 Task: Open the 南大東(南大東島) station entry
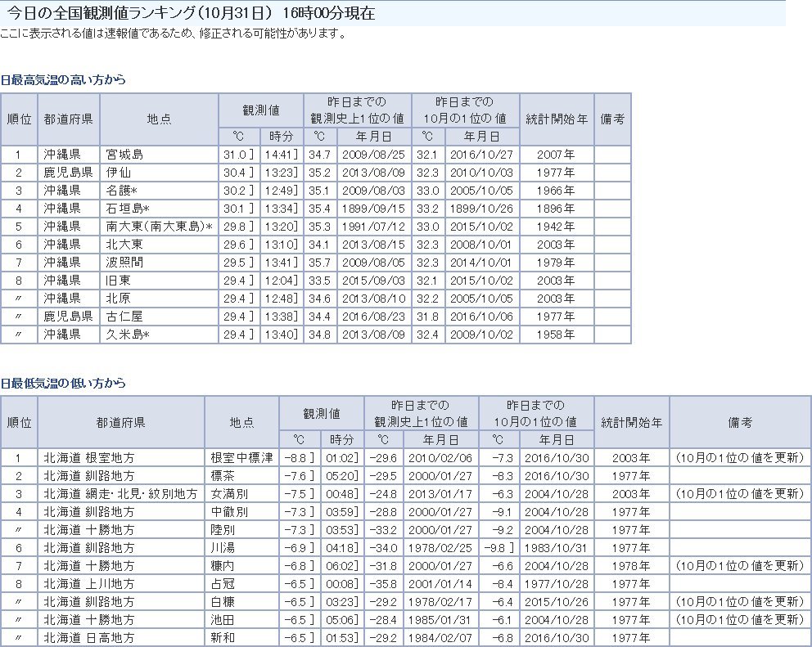coord(159,227)
